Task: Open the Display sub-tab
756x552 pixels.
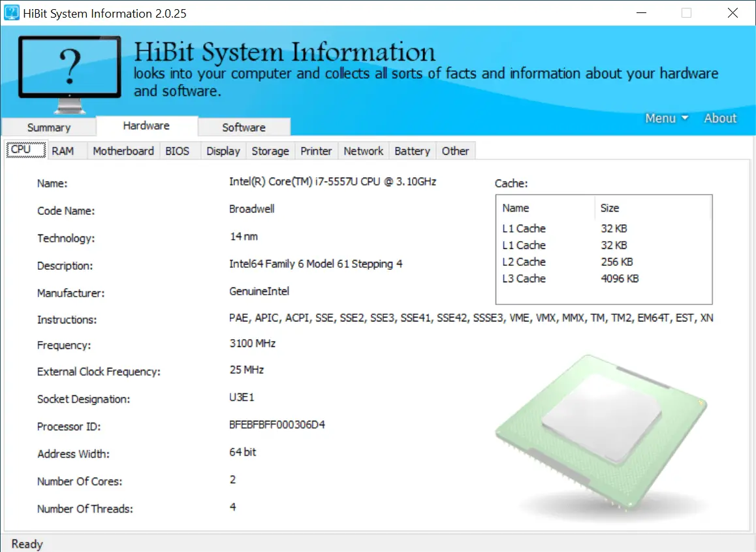Action: coord(223,151)
